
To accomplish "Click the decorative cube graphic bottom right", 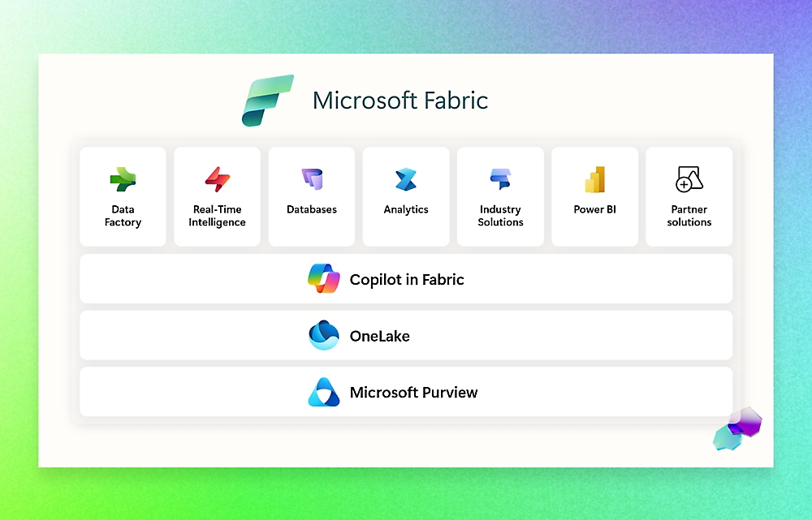I will tap(736, 432).
